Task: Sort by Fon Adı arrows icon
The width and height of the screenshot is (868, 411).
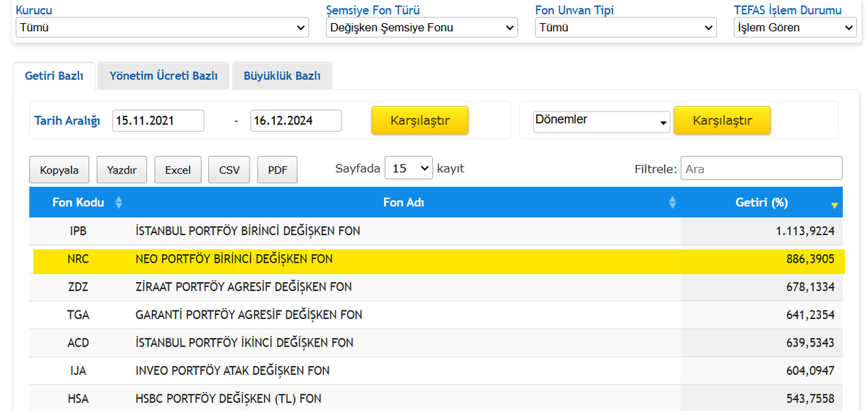Action: click(673, 203)
